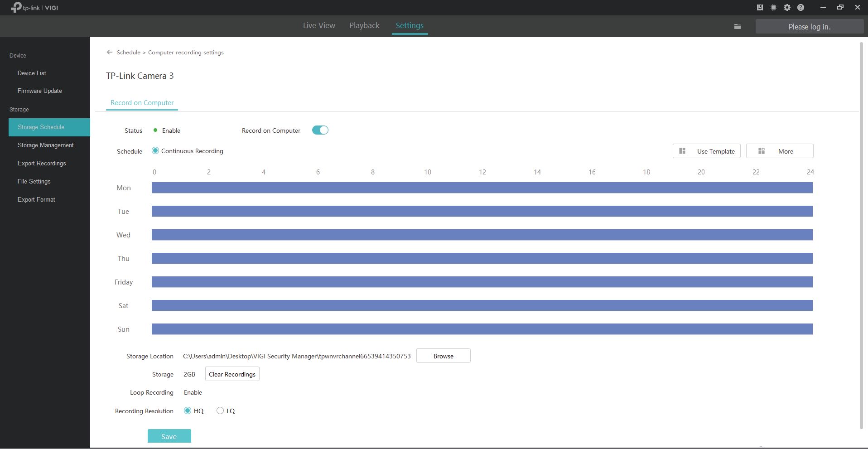
Task: Expand the More schedule options
Action: pyautogui.click(x=779, y=151)
